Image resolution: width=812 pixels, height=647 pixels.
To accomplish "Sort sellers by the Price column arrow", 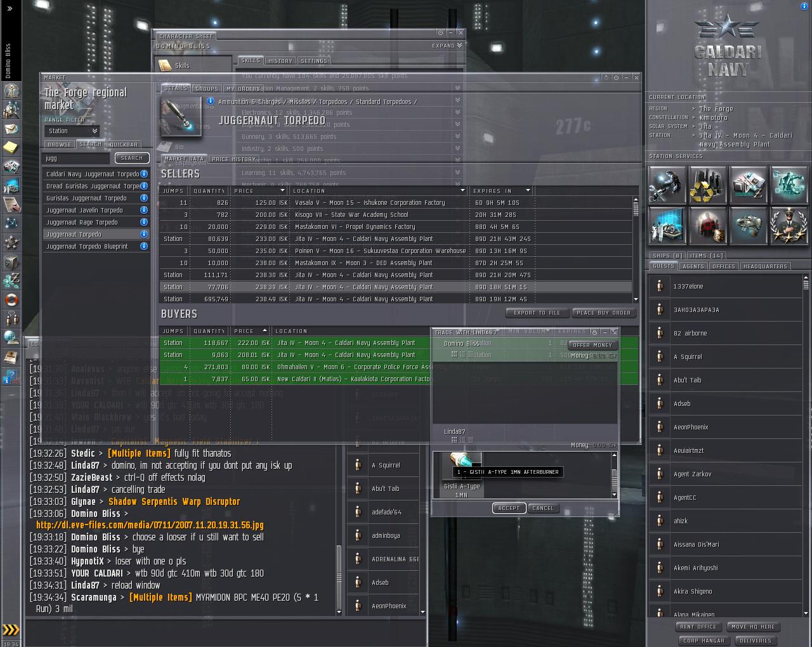I will pyautogui.click(x=282, y=190).
